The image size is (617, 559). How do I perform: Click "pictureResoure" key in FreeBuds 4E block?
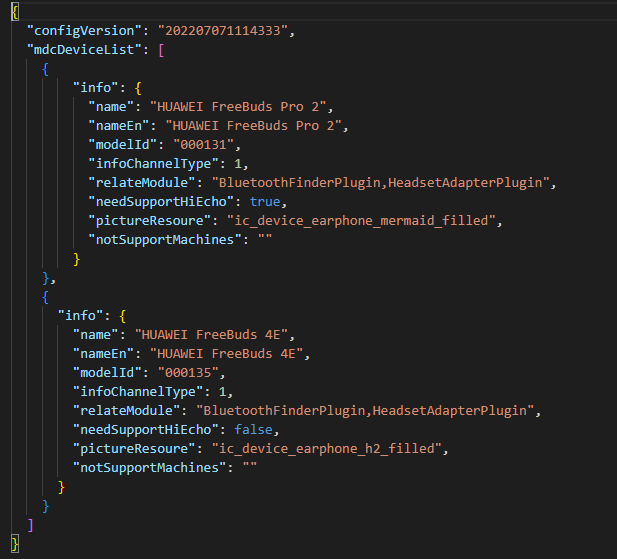tap(134, 448)
